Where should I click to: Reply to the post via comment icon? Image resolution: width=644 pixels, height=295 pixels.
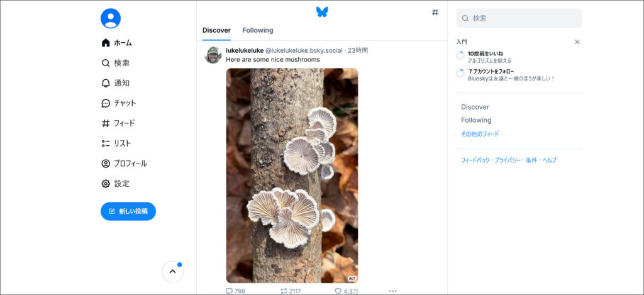point(229,291)
